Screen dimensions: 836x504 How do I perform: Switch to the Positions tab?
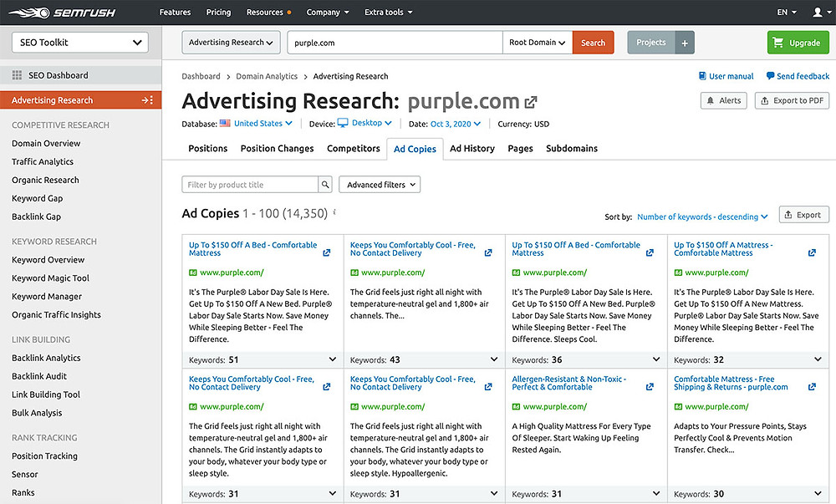tap(208, 149)
